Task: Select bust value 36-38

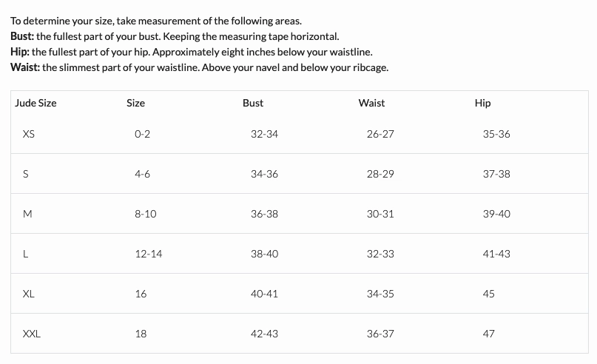Action: (264, 214)
